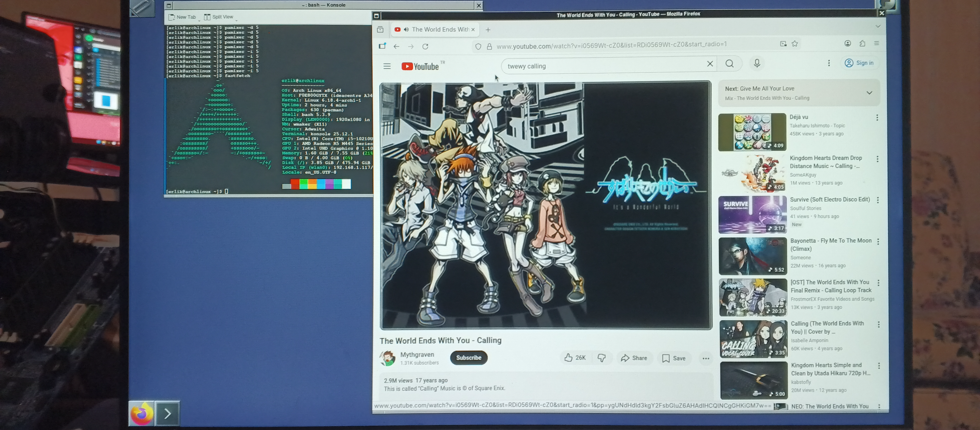The image size is (980, 430).
Task: Open the Kingdom Hearts Dream Drop thumbnail
Action: pos(753,174)
